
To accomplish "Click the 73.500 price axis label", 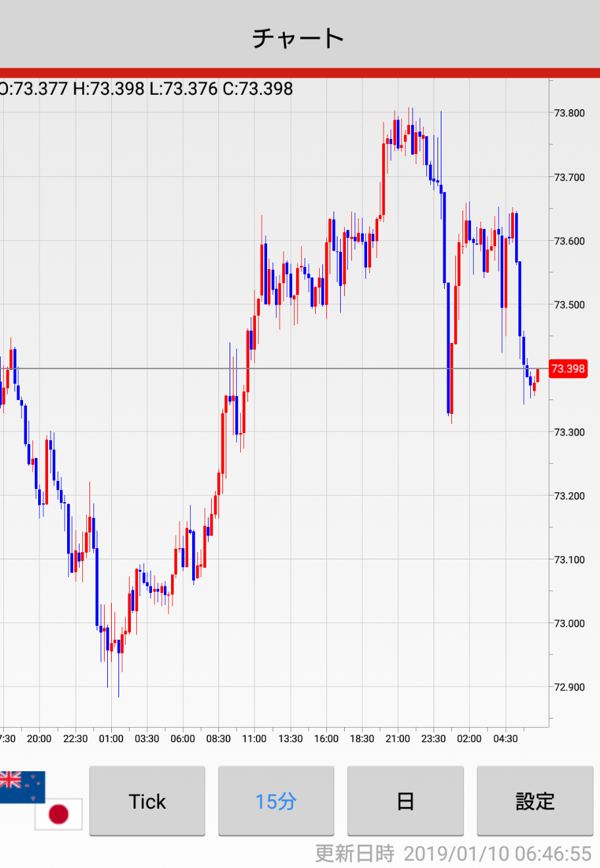I will (569, 305).
